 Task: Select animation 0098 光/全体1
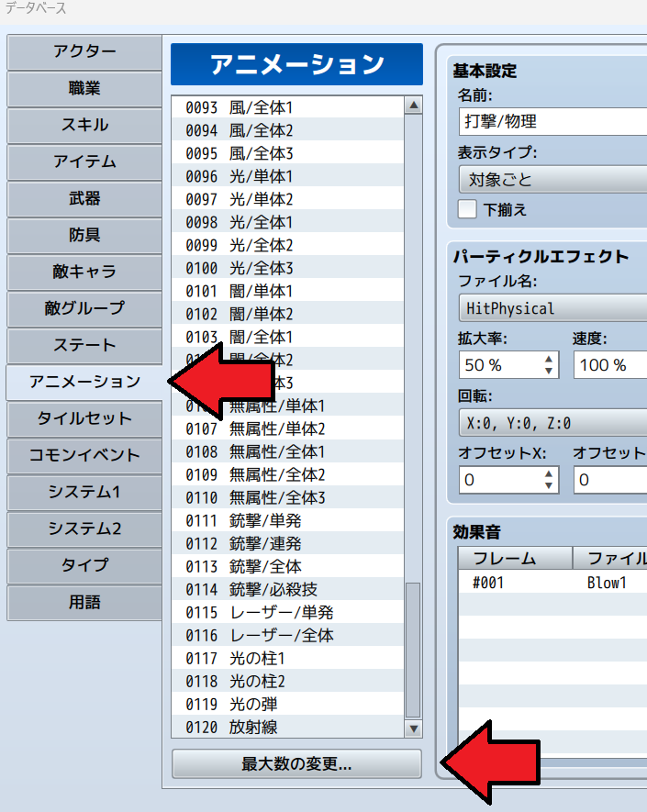click(287, 222)
